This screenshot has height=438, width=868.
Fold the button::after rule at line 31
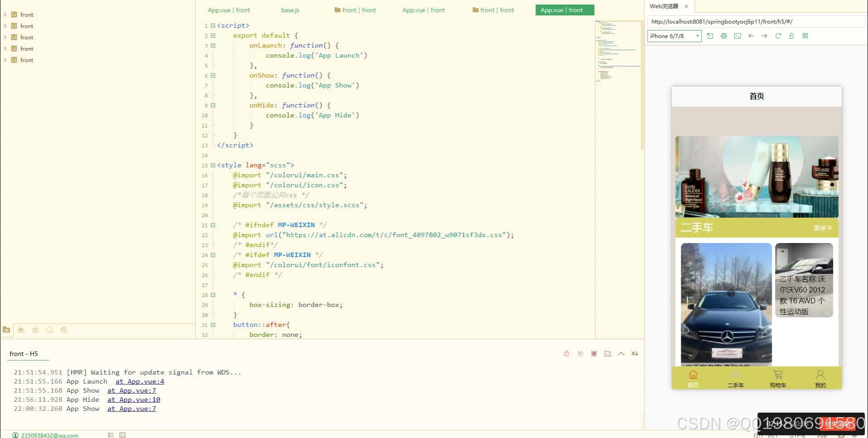tap(213, 325)
